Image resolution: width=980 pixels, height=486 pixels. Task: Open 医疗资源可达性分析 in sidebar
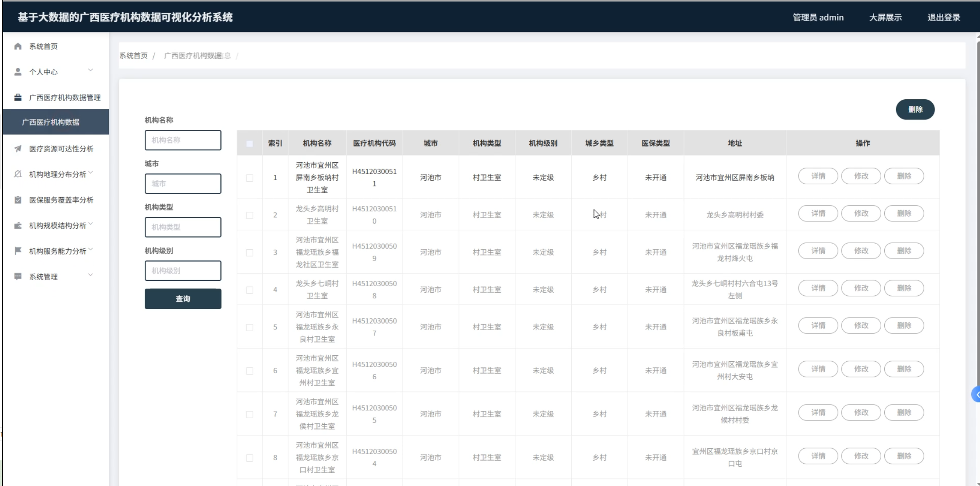point(56,149)
